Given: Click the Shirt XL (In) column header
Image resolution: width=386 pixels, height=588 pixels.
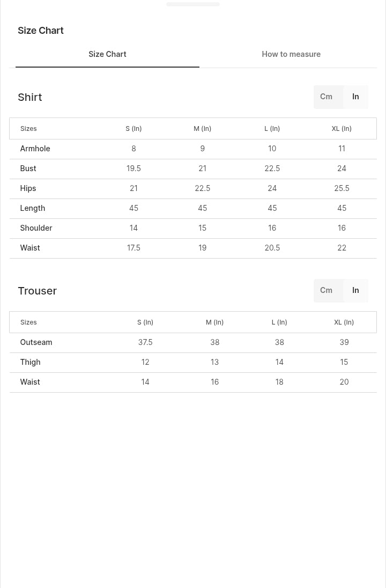Looking at the screenshot, I should click(342, 129).
